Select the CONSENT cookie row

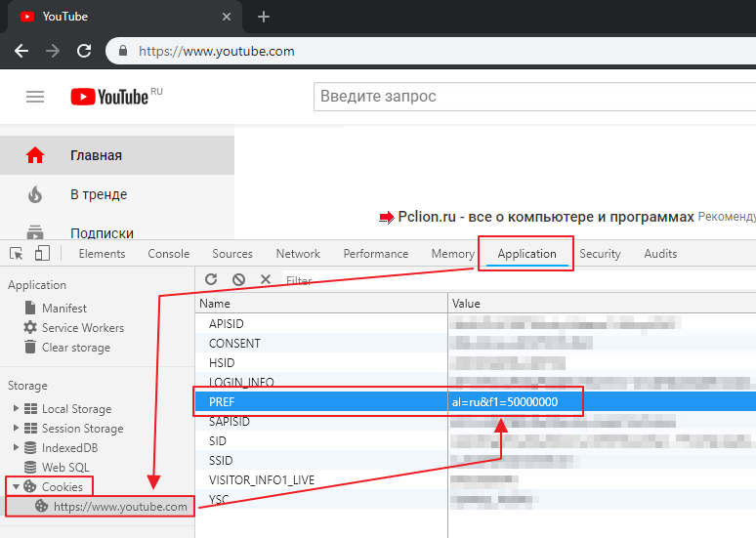(476, 344)
